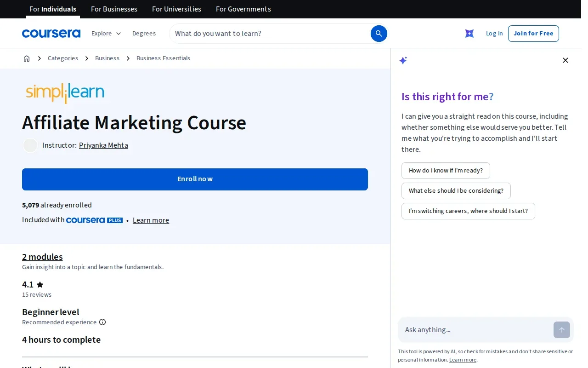The width and height of the screenshot is (588, 368).
Task: Choose 'I'm switching careers, where should I start?'
Action: [468, 211]
